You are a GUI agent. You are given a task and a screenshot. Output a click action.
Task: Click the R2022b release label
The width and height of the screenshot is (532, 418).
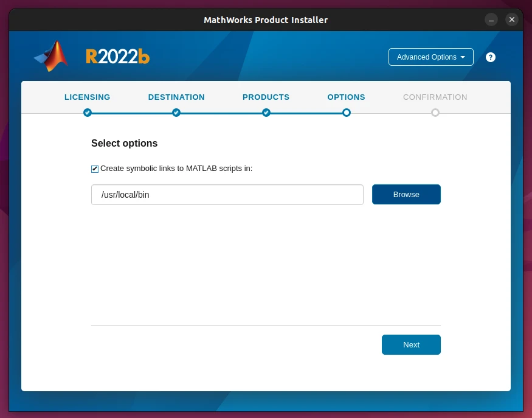click(x=118, y=57)
